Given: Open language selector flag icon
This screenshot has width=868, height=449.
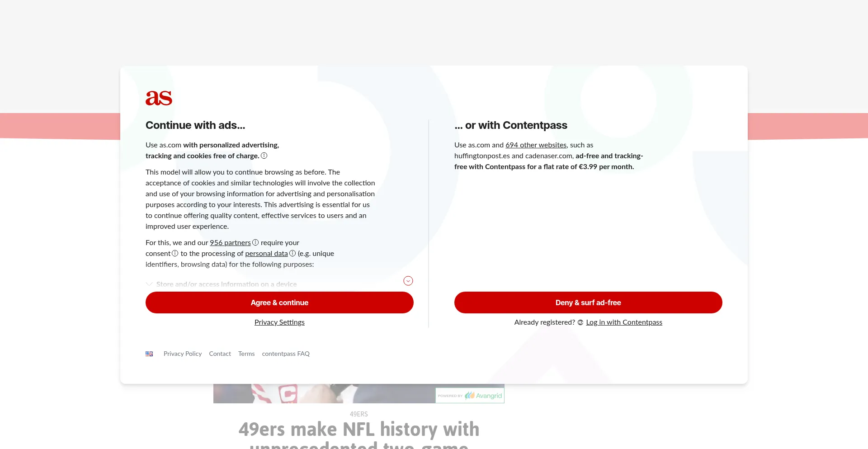Looking at the screenshot, I should 149,354.
